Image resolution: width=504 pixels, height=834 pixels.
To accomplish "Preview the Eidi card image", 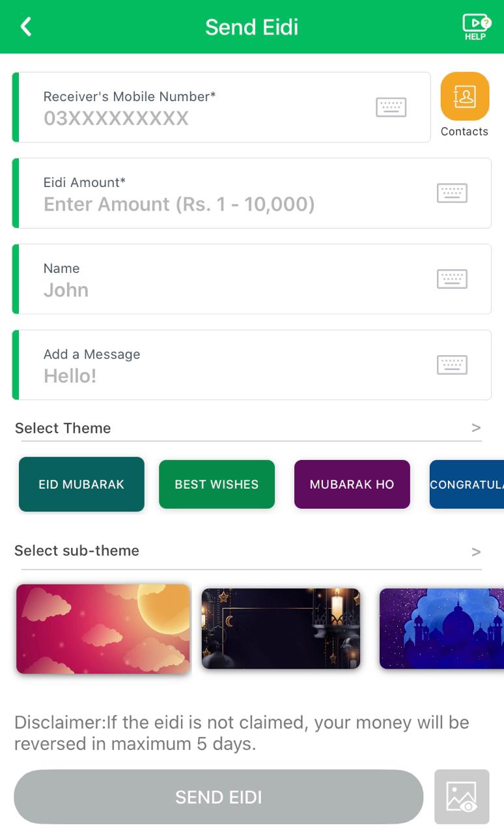I will coord(462,797).
